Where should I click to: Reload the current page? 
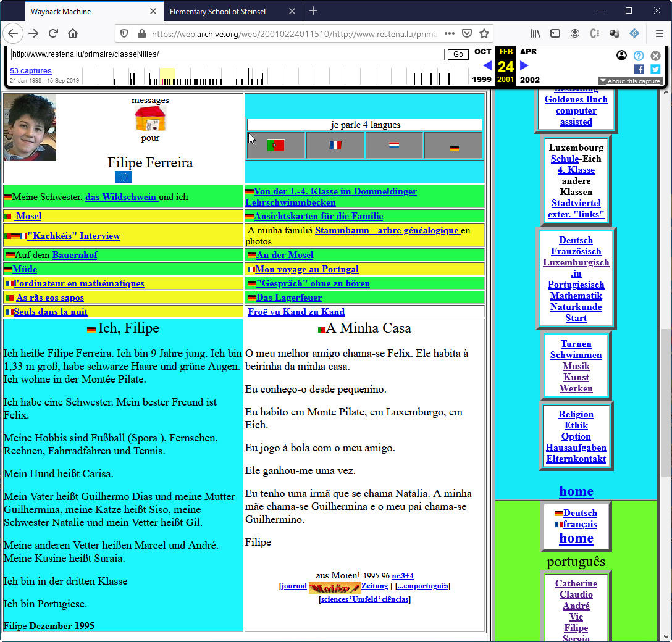point(53,33)
